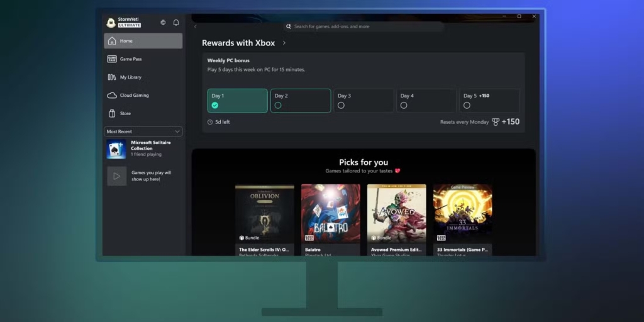Open the Balatro game thumbnail

click(x=331, y=214)
